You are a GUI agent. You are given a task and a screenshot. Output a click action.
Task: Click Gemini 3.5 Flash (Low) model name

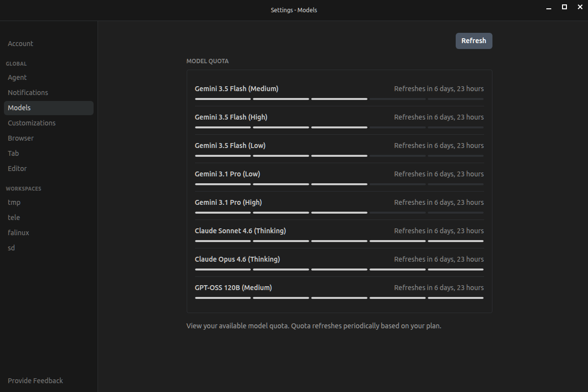[230, 146]
